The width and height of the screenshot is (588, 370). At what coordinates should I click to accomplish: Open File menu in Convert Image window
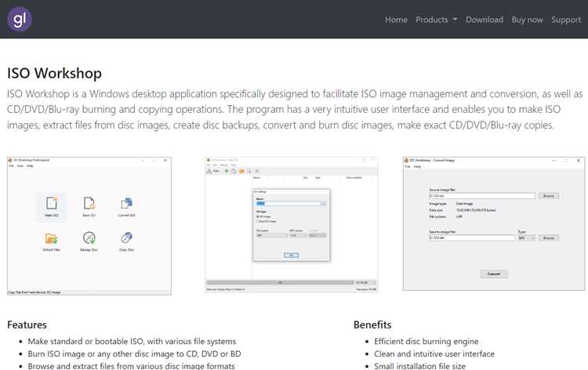coord(408,166)
